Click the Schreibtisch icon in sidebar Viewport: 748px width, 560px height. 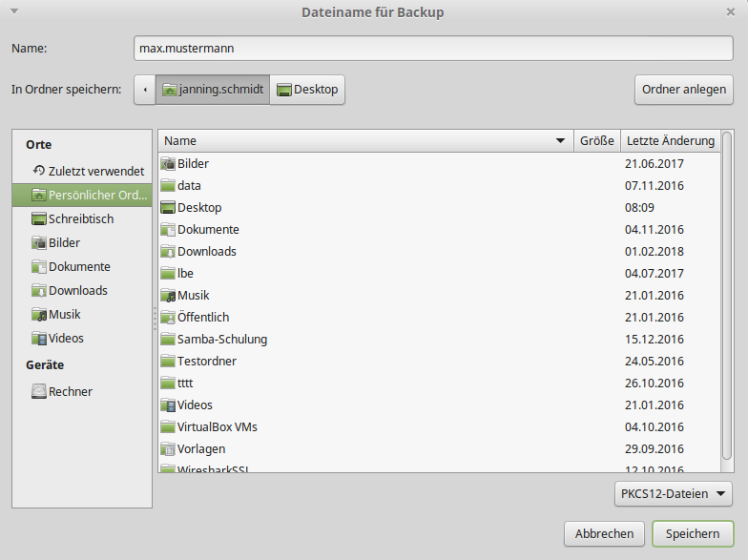point(39,219)
